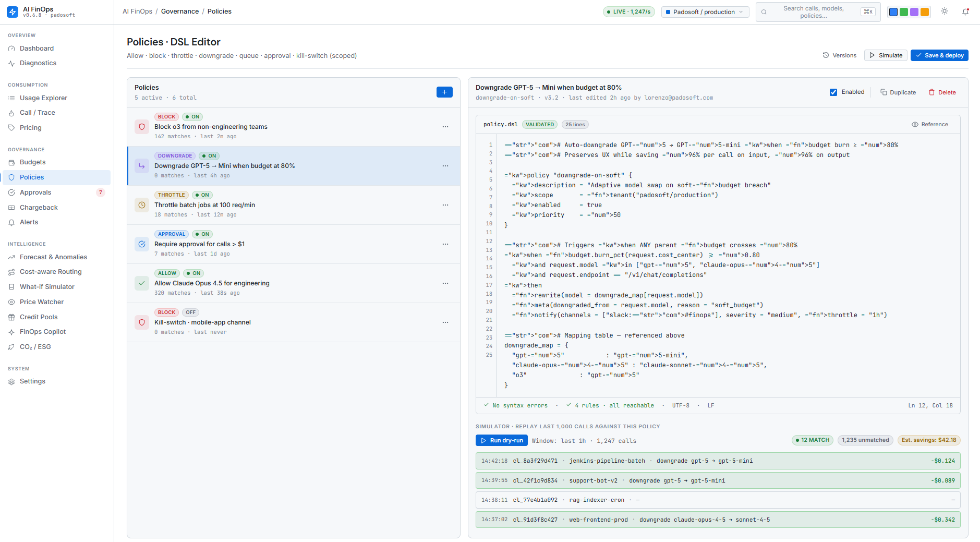Click approval check icon of Require approval policy
Screen dimensions: 980x542
pyautogui.click(x=142, y=244)
